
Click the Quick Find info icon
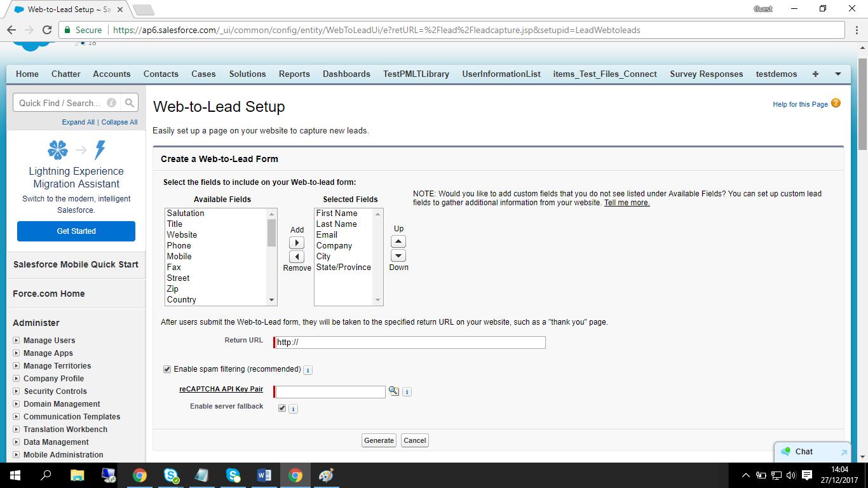click(x=111, y=103)
